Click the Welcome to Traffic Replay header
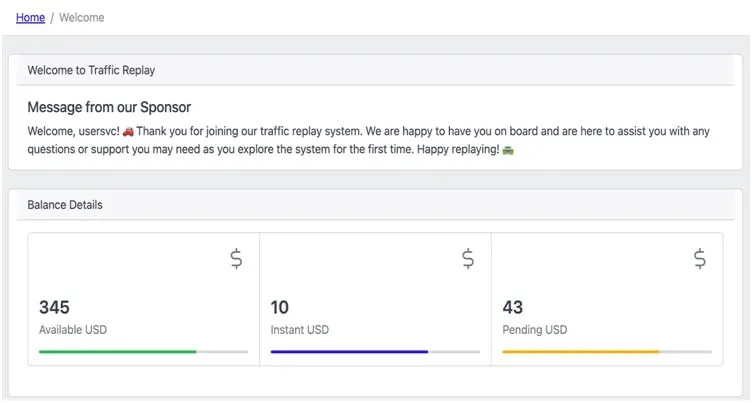752x403 pixels. point(91,71)
